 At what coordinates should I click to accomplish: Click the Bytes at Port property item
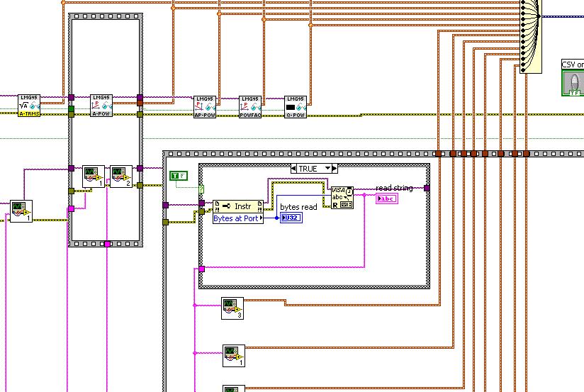point(238,218)
